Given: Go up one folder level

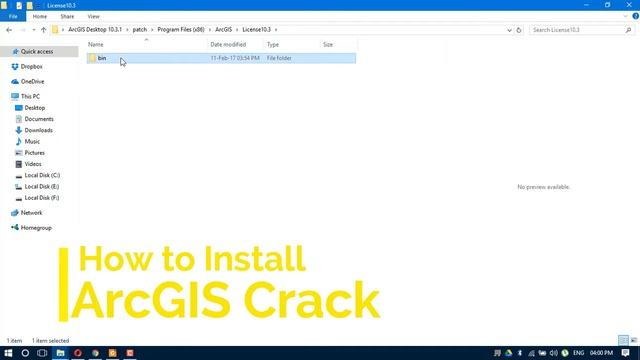Looking at the screenshot, I should pyautogui.click(x=44, y=30).
